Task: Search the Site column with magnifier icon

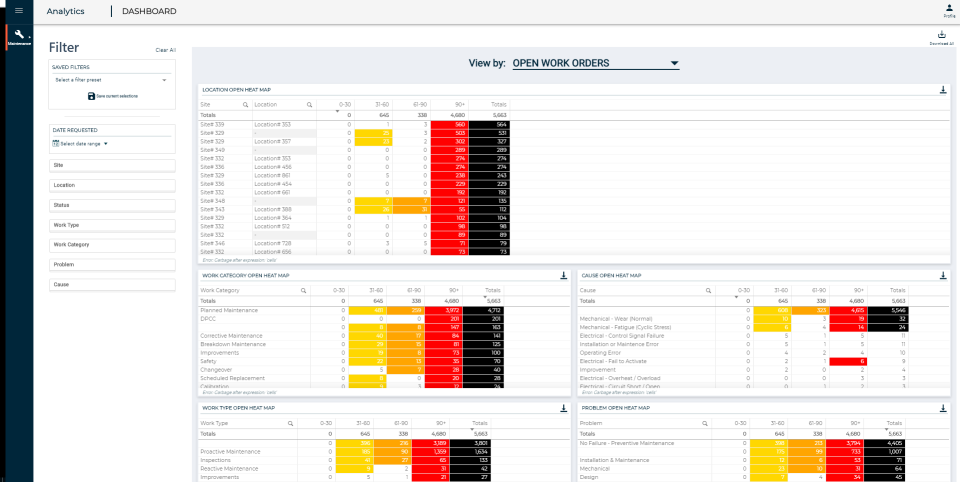Action: (x=246, y=105)
